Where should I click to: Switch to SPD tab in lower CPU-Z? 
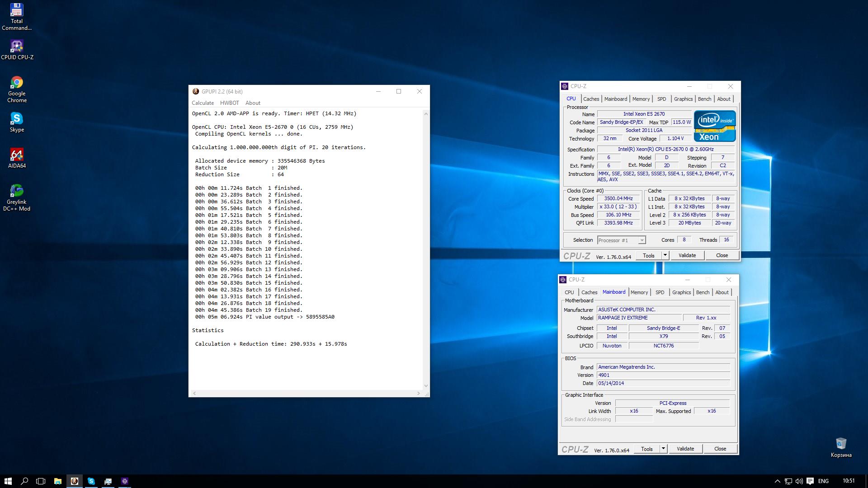[x=660, y=292]
